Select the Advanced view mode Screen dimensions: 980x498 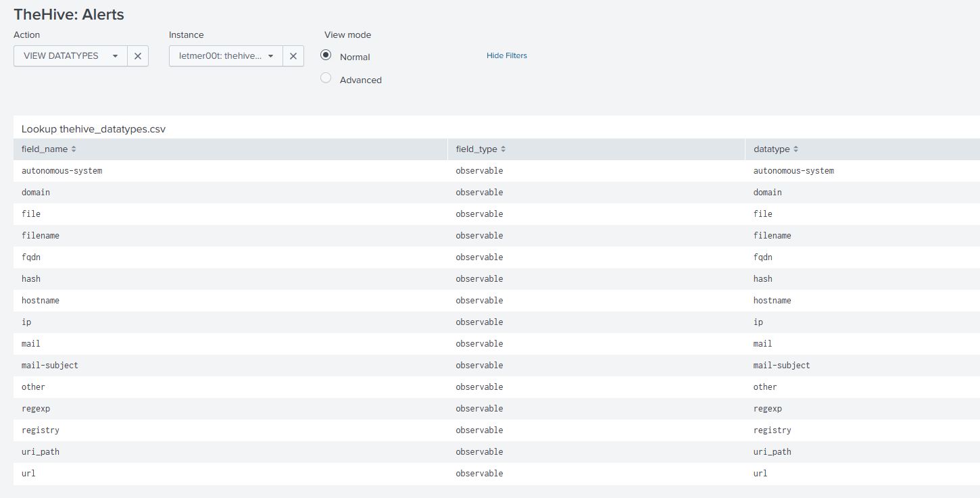326,78
